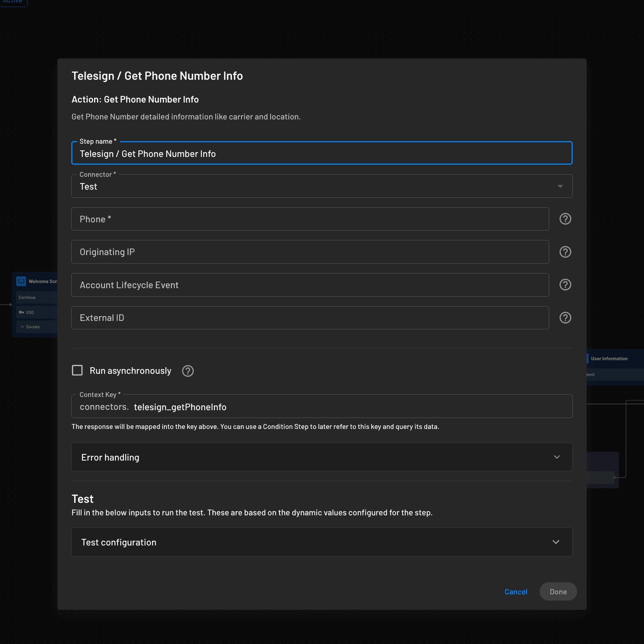Click the Active badge at the top left

click(x=13, y=2)
